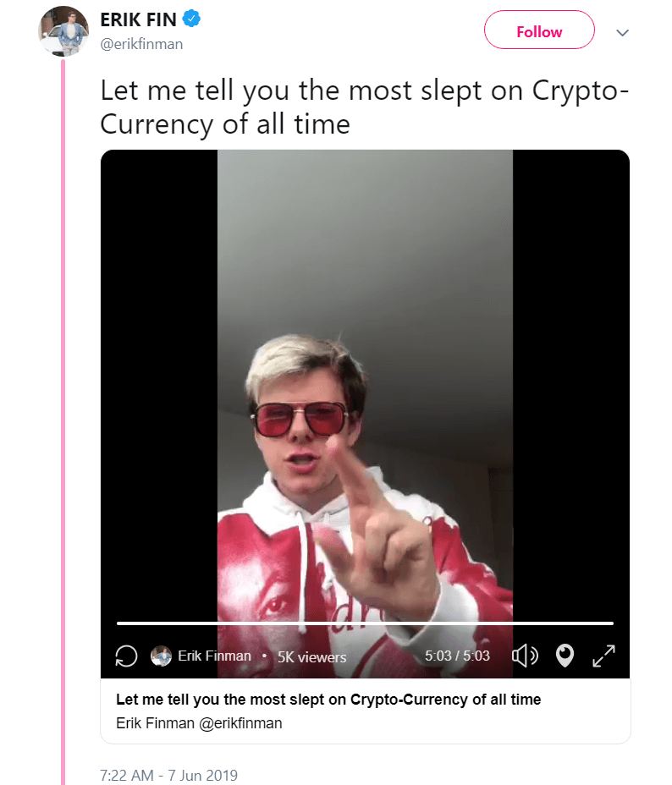Click the tweet text about Crypto-Currency

click(364, 107)
